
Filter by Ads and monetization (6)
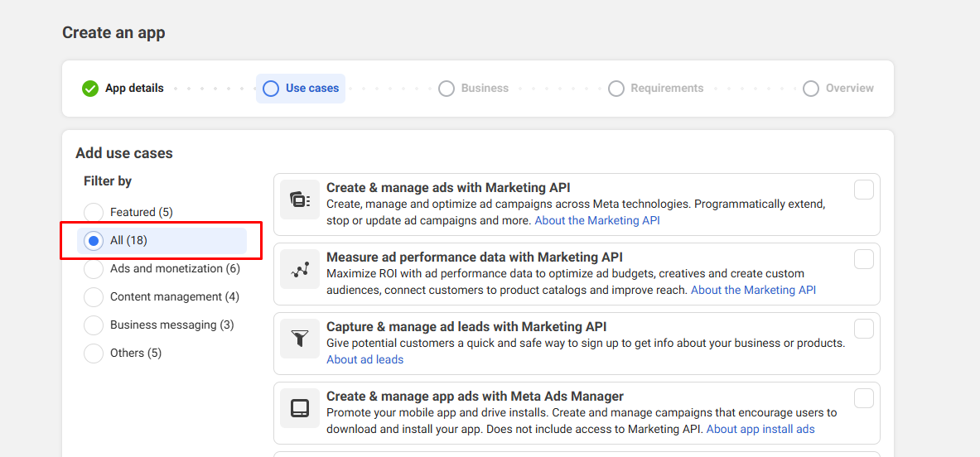click(94, 269)
